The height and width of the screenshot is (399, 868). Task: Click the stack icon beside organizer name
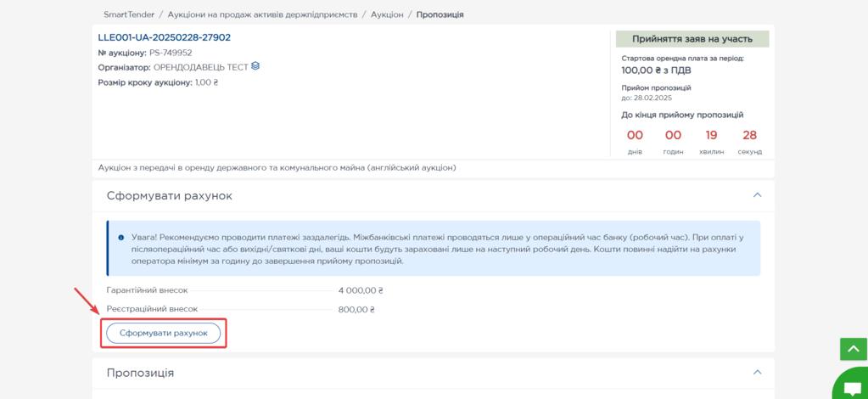(x=255, y=66)
